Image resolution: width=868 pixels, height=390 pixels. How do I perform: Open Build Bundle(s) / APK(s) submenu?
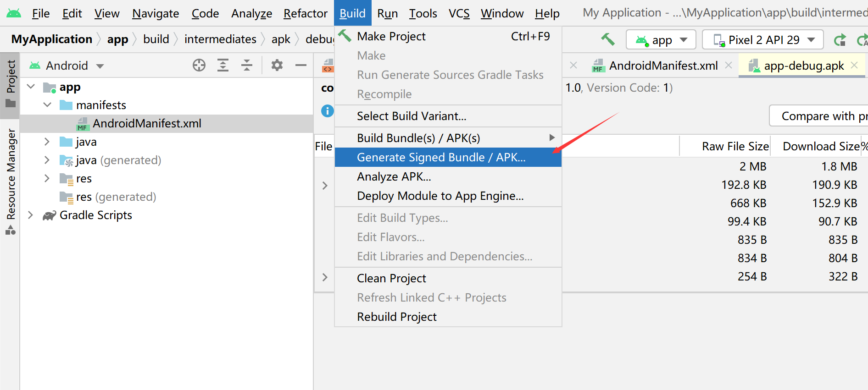tap(448, 138)
